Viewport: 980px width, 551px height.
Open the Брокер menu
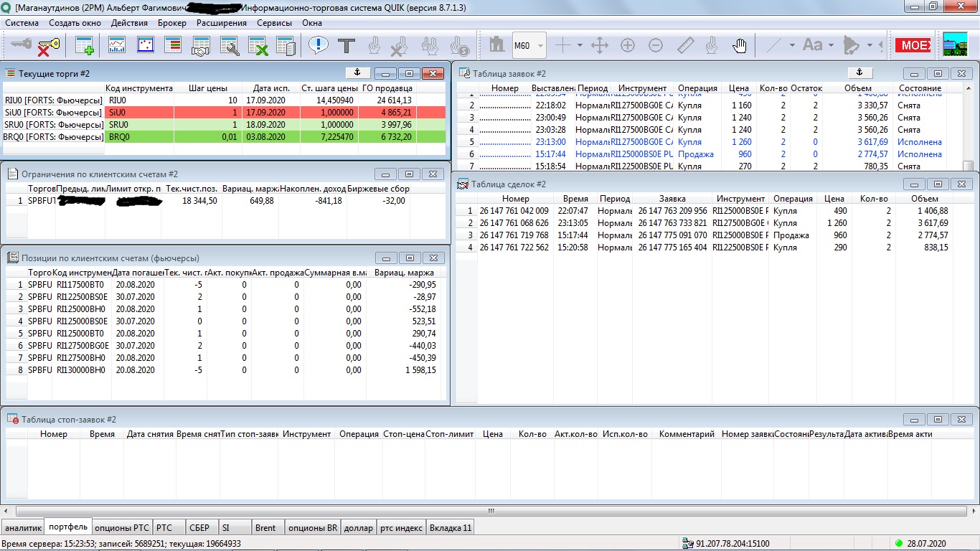click(171, 23)
